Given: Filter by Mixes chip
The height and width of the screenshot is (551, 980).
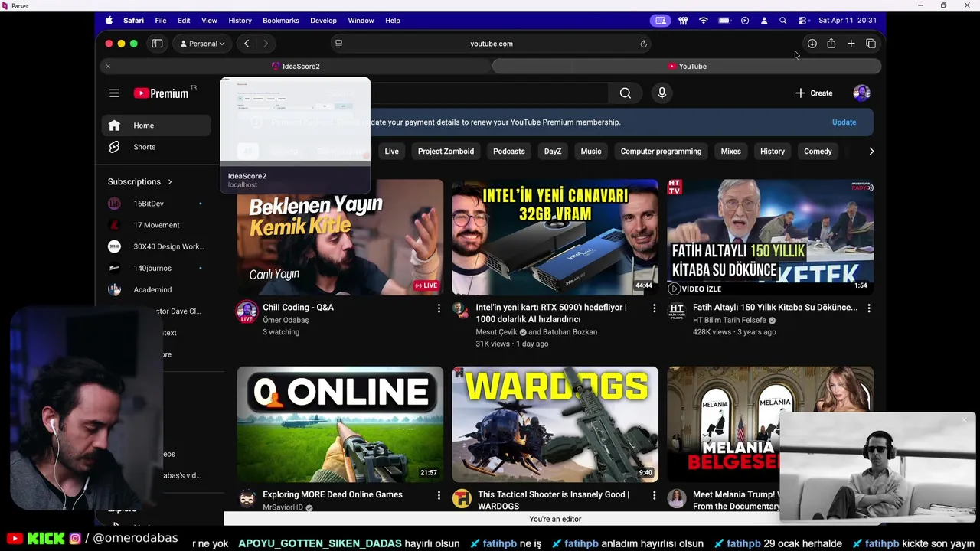Looking at the screenshot, I should point(731,152).
